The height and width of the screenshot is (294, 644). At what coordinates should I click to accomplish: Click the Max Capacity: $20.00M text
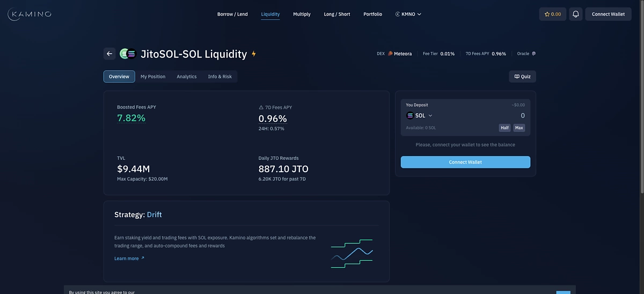(142, 179)
